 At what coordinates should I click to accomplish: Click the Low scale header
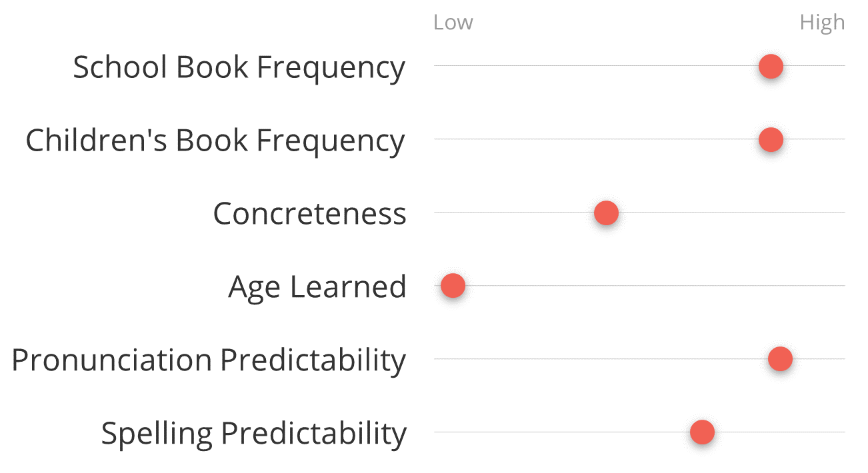(453, 22)
